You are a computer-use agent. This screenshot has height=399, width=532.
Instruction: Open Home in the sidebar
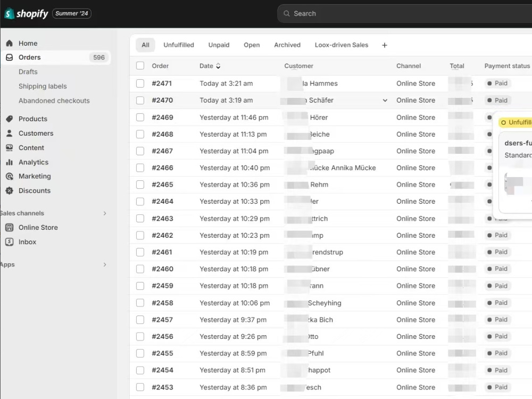click(28, 43)
